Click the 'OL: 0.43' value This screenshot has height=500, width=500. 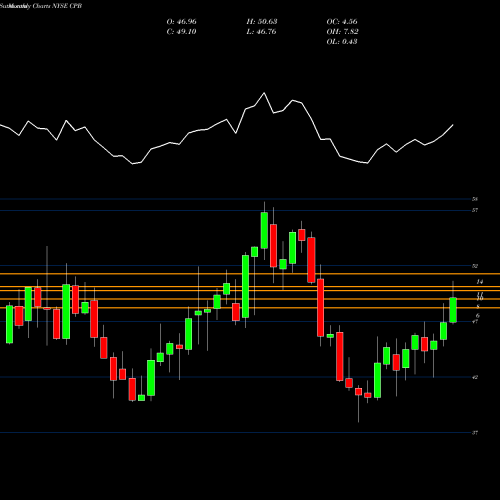(x=342, y=42)
